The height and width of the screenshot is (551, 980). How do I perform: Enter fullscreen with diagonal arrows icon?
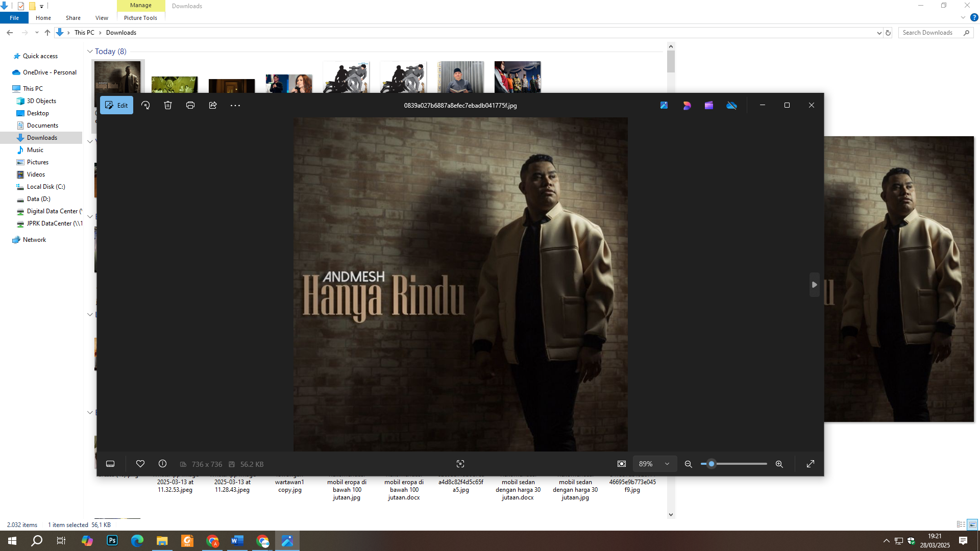(811, 464)
